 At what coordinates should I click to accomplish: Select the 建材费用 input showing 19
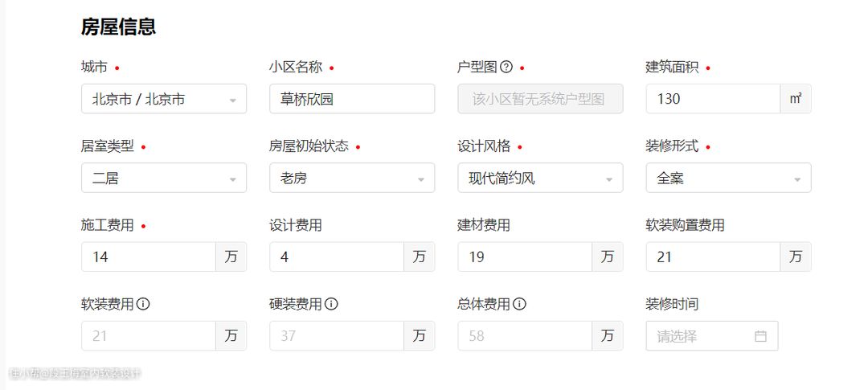point(525,257)
